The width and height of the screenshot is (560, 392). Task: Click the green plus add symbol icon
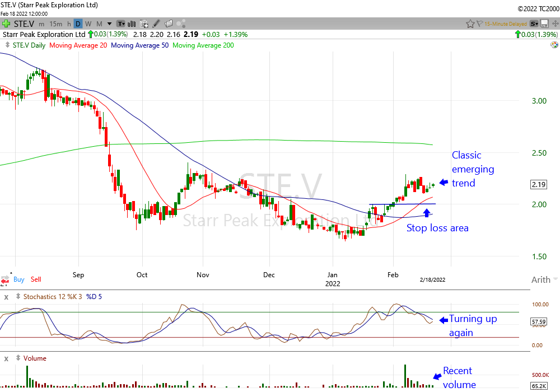click(6, 24)
